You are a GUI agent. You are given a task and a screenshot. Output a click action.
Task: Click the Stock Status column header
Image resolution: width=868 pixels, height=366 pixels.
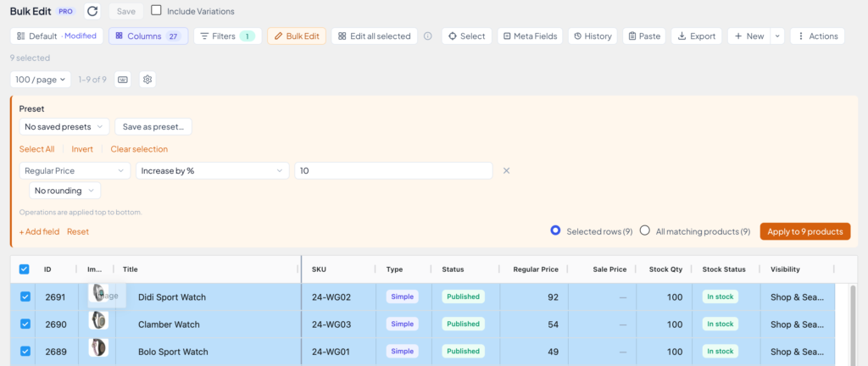[x=724, y=269]
